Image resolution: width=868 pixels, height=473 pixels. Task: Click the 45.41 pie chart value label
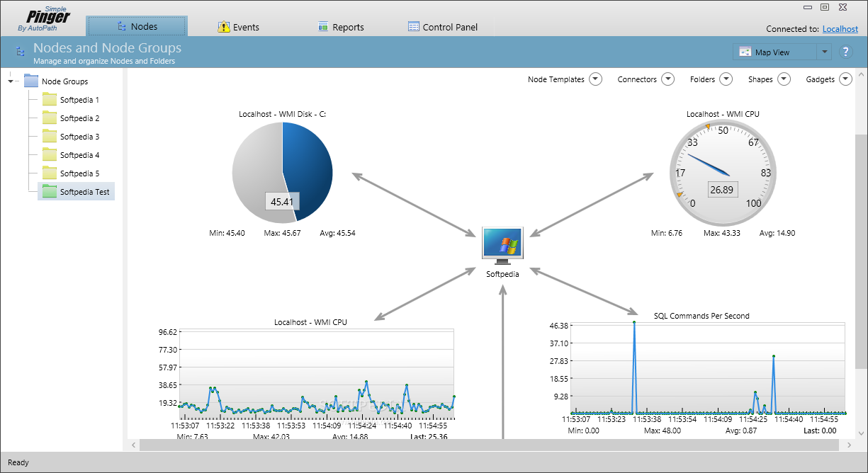point(282,202)
